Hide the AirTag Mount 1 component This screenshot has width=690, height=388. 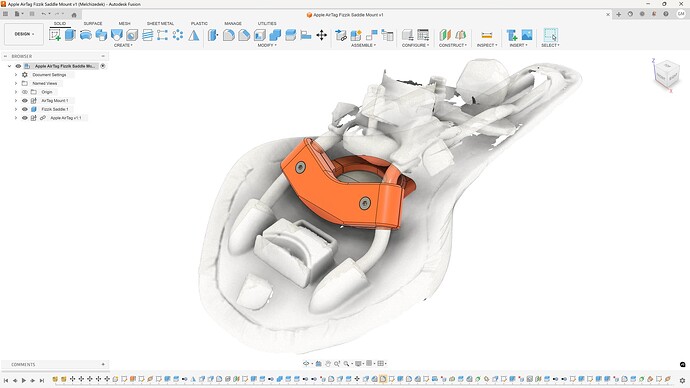[x=25, y=101]
